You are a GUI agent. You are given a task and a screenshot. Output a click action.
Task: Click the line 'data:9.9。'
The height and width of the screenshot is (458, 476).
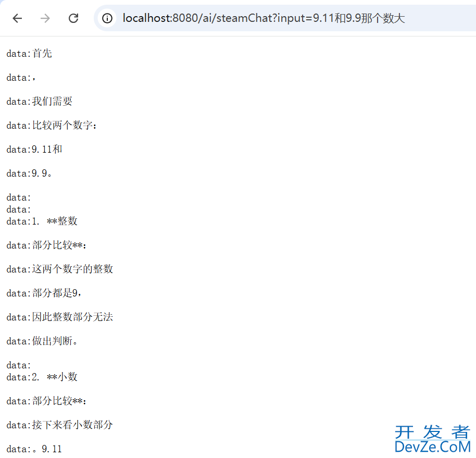click(29, 173)
